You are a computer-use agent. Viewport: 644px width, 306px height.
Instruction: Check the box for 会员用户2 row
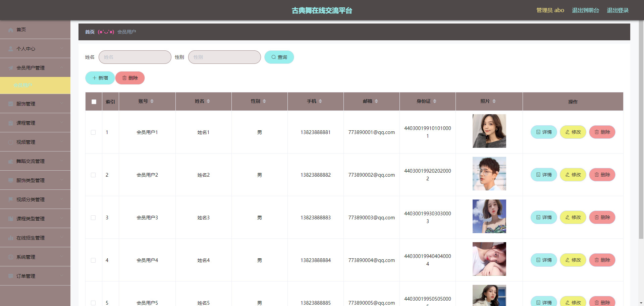93,175
